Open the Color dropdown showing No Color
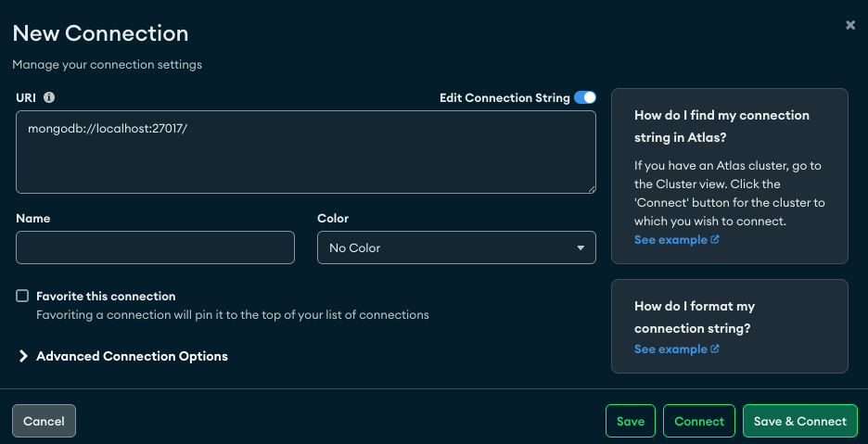The image size is (868, 444). (455, 247)
